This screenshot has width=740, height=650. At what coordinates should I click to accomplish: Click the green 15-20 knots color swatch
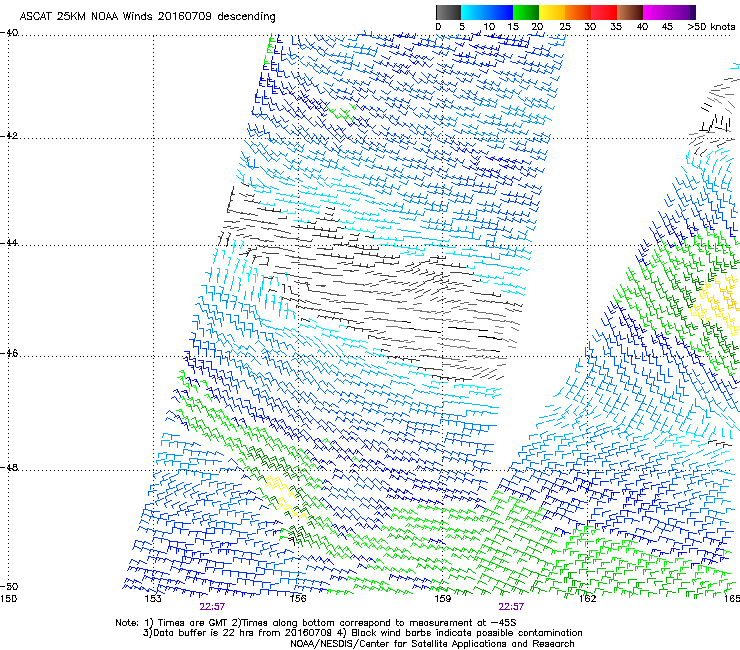point(526,12)
